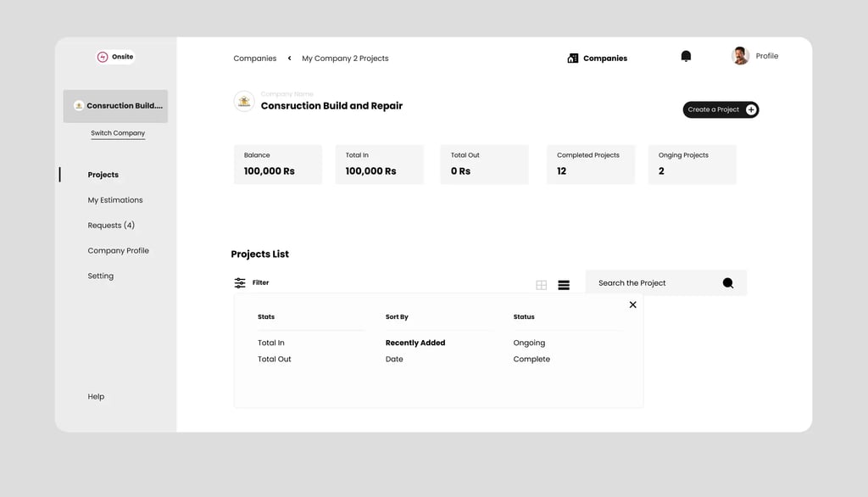Image resolution: width=868 pixels, height=497 pixels.
Task: Click the Total In summary card
Action: click(379, 164)
